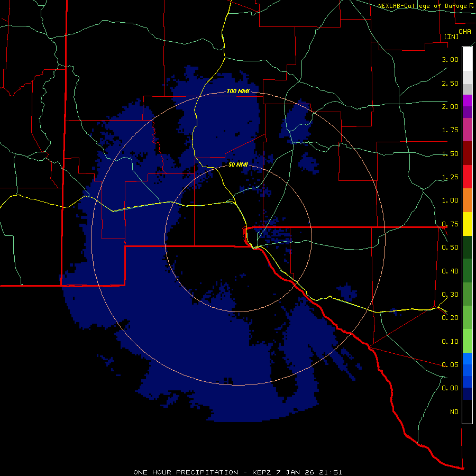Select the white swatch atop the legend

tap(467, 59)
